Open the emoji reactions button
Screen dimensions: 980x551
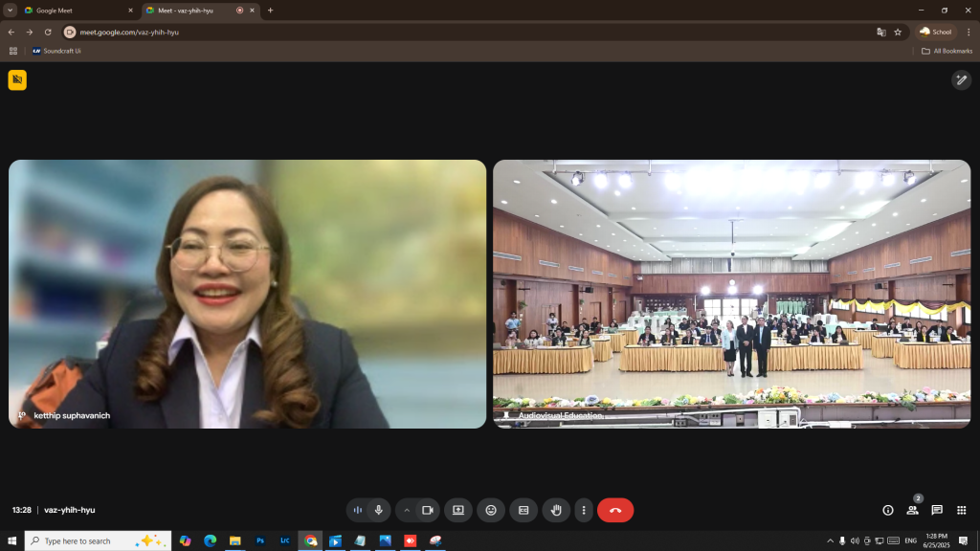[491, 510]
